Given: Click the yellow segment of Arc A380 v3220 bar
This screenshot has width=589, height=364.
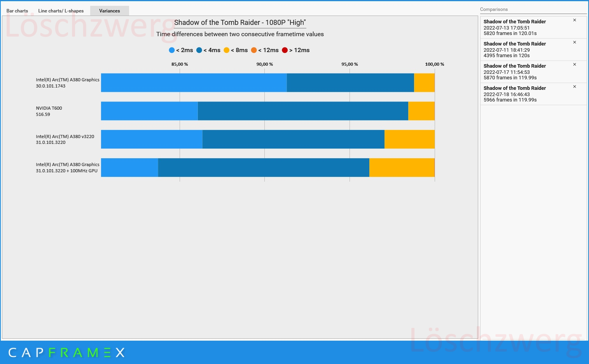Looking at the screenshot, I should pyautogui.click(x=409, y=139).
